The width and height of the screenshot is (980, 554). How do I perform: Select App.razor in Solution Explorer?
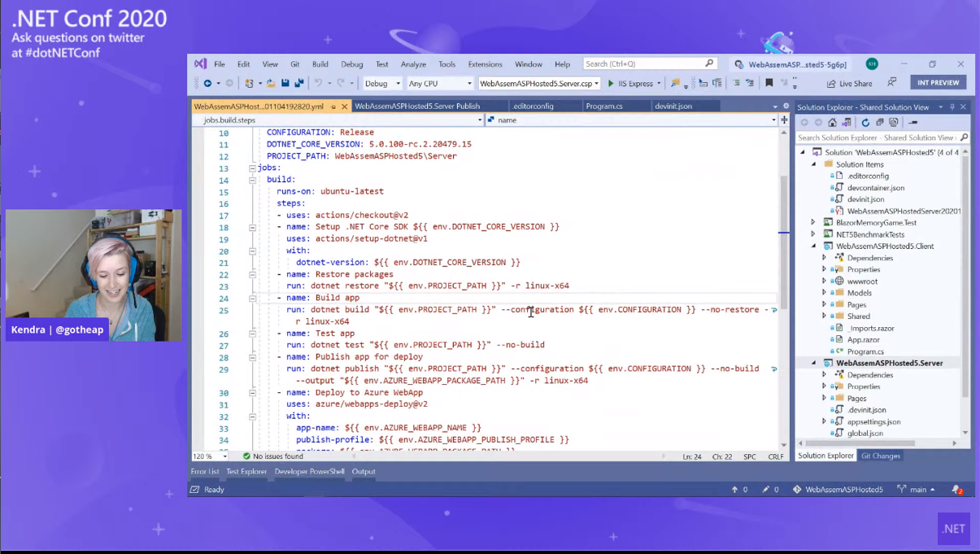point(864,339)
